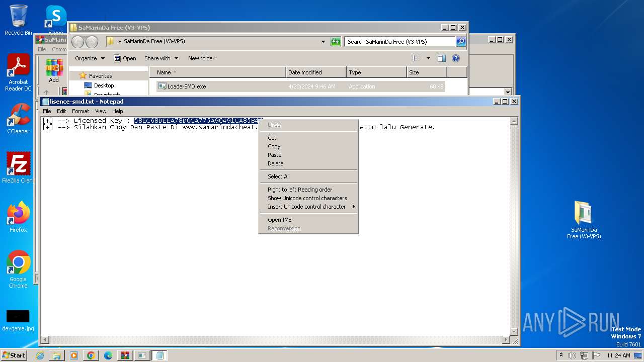
Task: Click Notepad vertical scrollbar down arrow
Action: (x=514, y=331)
